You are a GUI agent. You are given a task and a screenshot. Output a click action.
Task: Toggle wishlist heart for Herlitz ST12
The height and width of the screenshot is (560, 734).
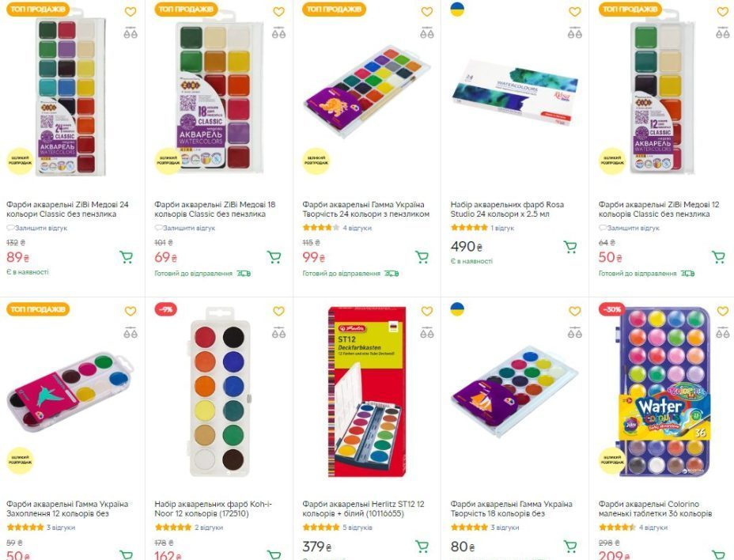point(427,312)
